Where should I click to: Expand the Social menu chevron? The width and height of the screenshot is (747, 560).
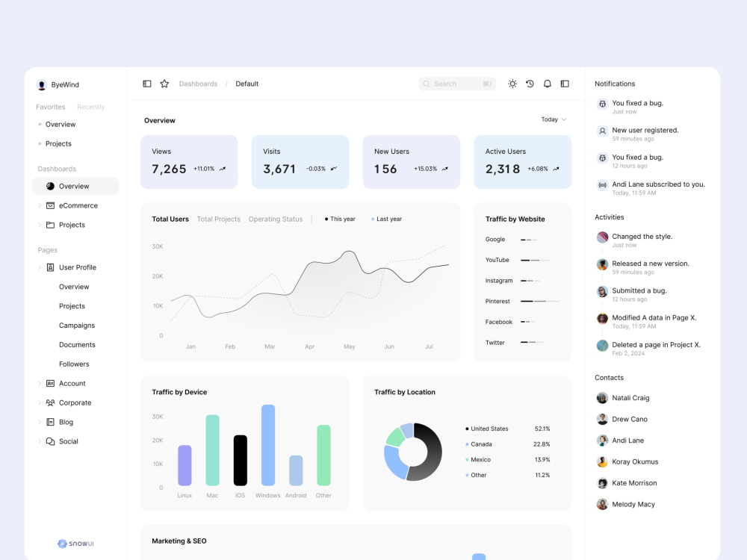pyautogui.click(x=40, y=441)
